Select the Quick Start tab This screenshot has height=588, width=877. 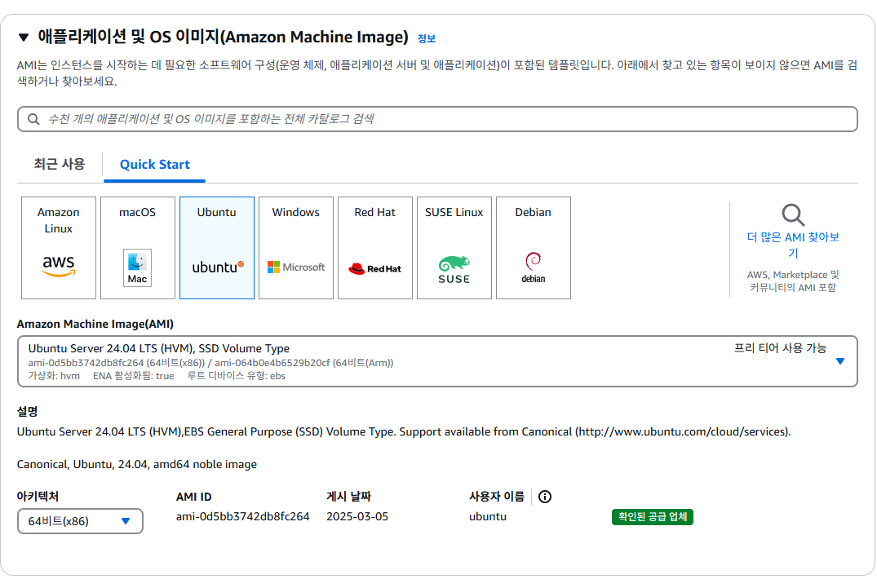155,164
